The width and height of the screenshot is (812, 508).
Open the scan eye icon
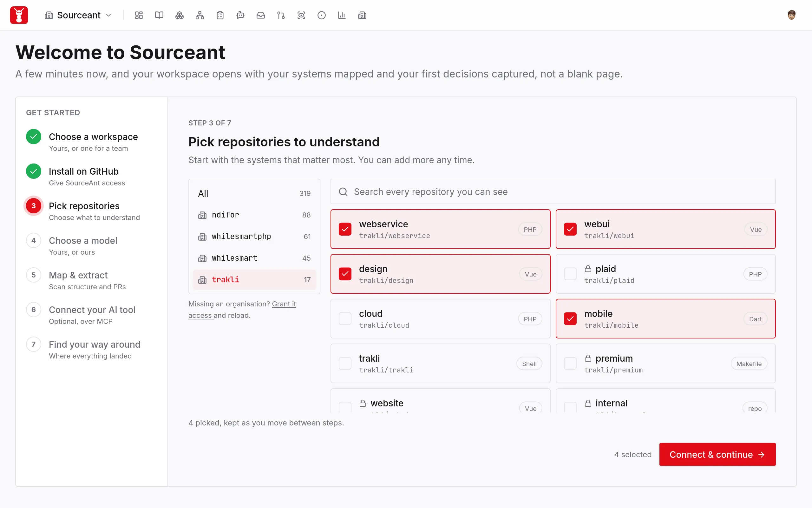pos(301,15)
